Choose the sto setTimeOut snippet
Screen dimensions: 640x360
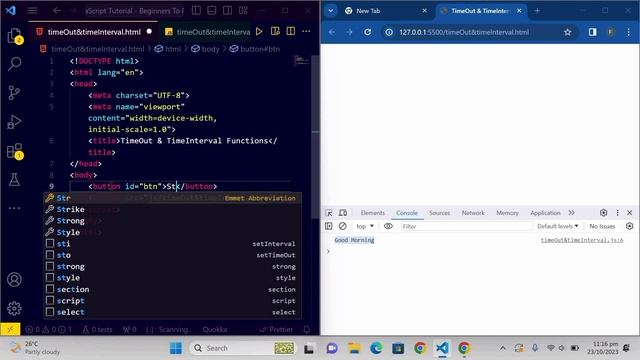point(173,255)
